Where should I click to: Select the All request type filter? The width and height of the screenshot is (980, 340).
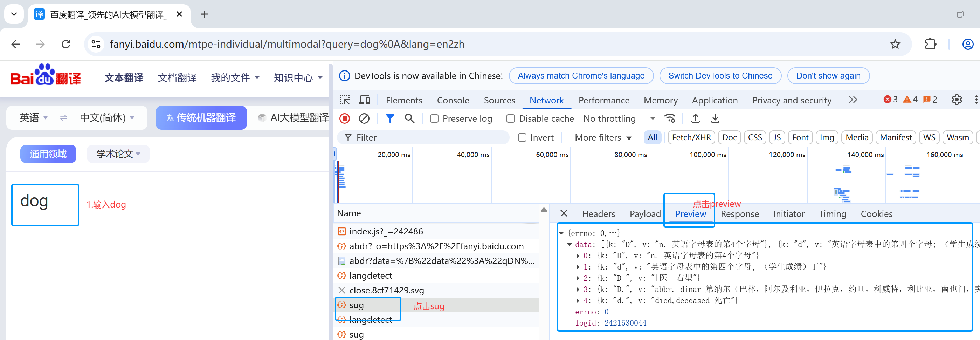point(652,137)
